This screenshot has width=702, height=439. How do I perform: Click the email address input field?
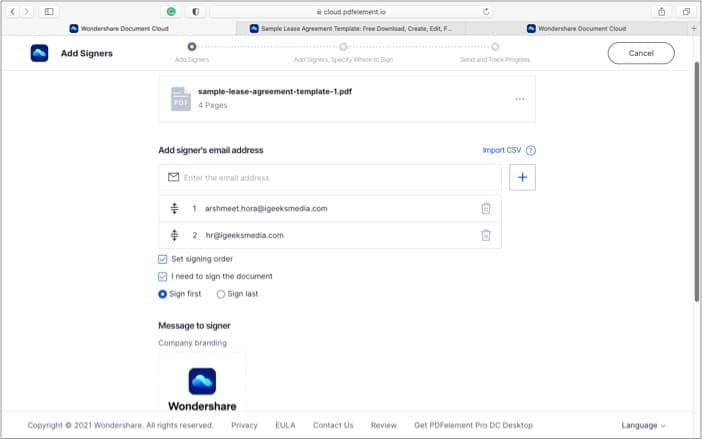(x=330, y=177)
